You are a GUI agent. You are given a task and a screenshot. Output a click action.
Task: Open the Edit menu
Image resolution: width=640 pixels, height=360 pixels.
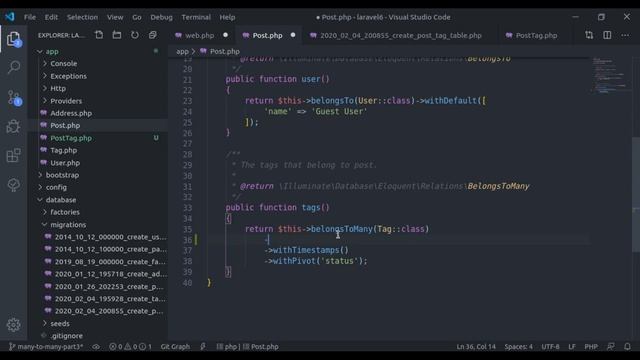51,17
